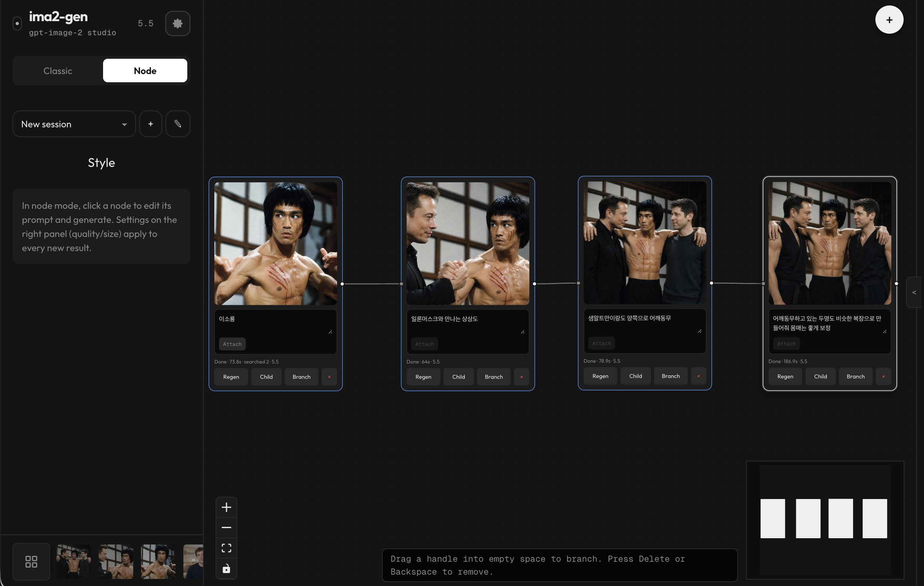
Task: Click Regen on the 이소룡 node
Action: point(231,377)
